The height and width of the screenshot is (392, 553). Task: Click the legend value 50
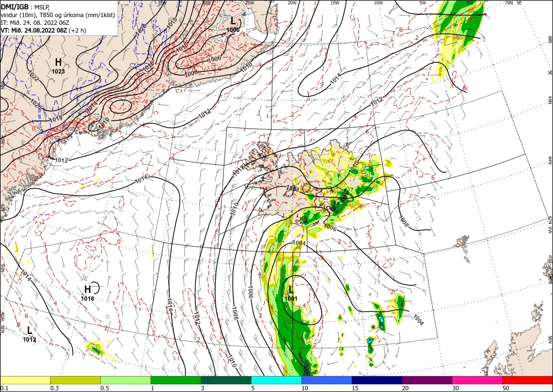pyautogui.click(x=506, y=388)
